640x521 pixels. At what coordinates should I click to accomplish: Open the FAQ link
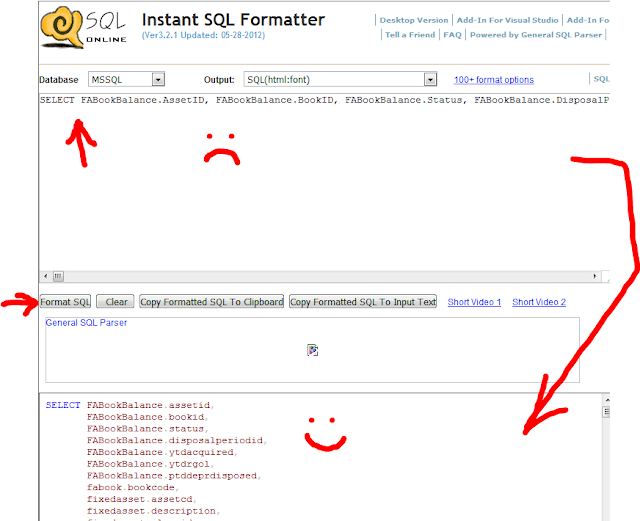tap(452, 35)
